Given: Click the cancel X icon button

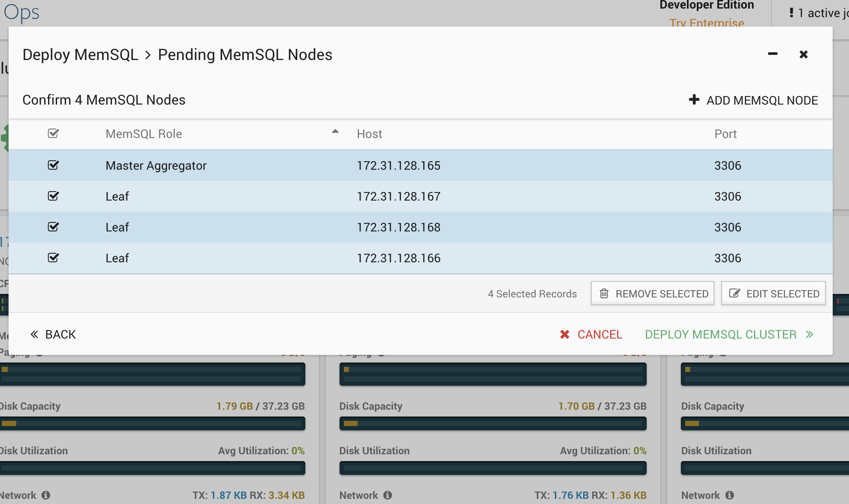Looking at the screenshot, I should [564, 333].
